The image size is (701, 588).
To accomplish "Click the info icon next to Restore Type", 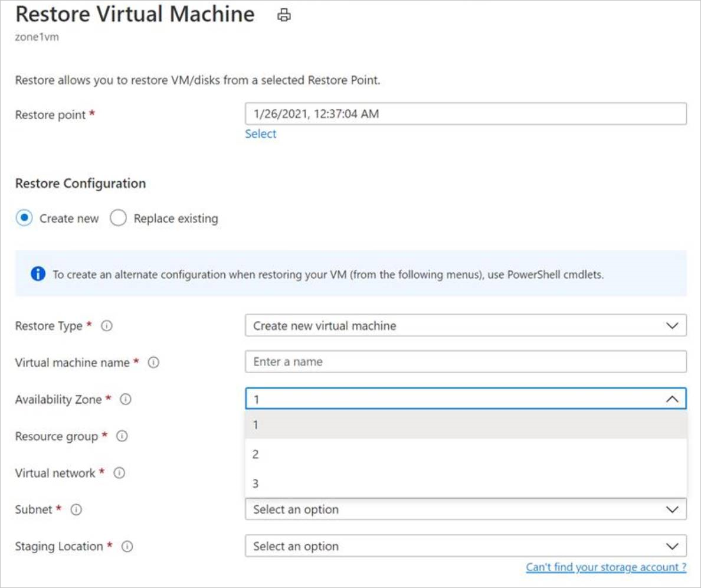I will (x=107, y=326).
